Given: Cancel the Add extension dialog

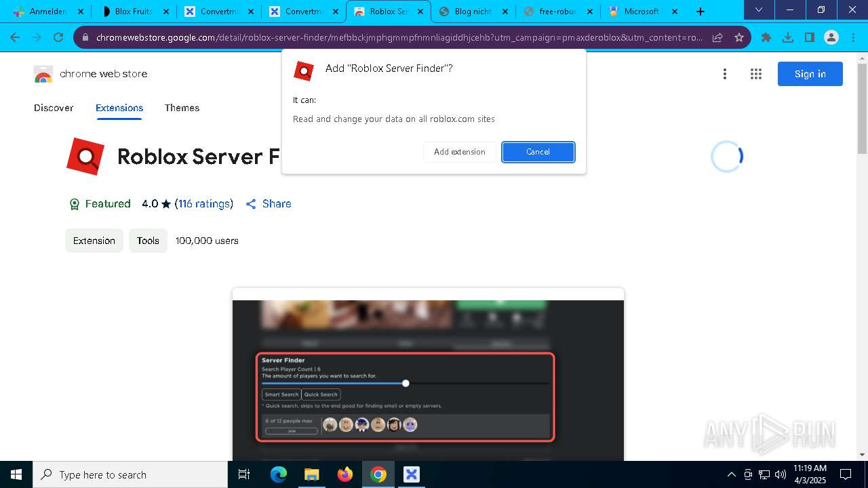Looking at the screenshot, I should (538, 152).
